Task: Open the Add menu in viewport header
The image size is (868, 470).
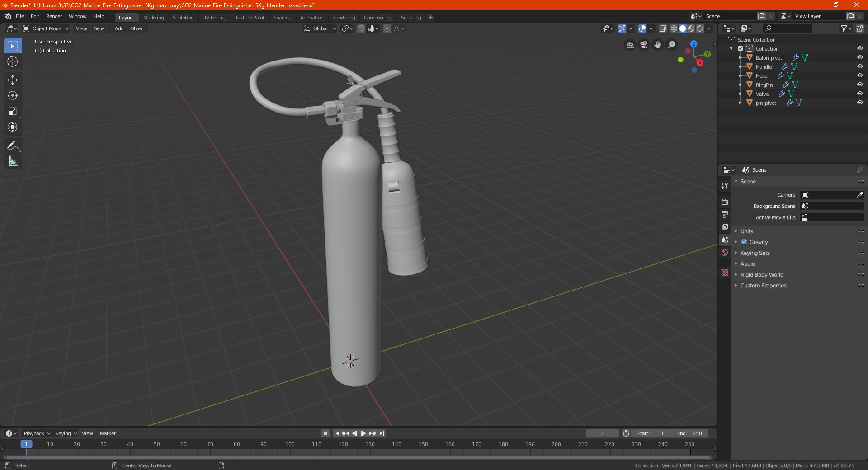Action: click(x=119, y=28)
